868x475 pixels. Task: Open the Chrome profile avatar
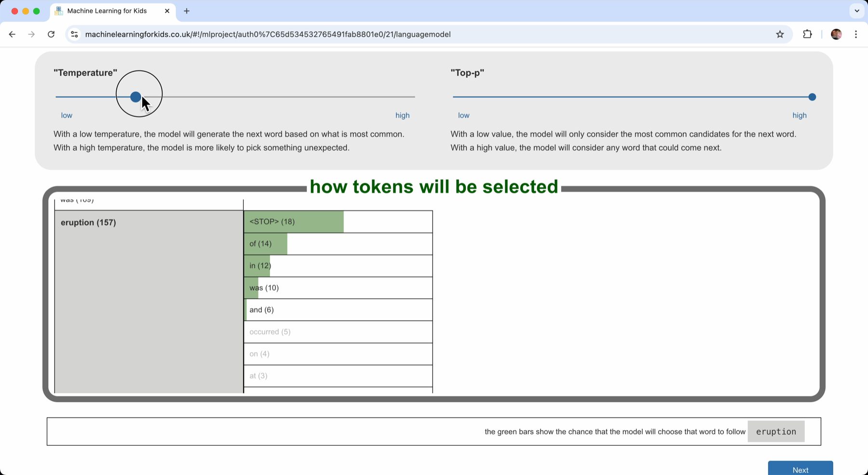click(x=836, y=34)
